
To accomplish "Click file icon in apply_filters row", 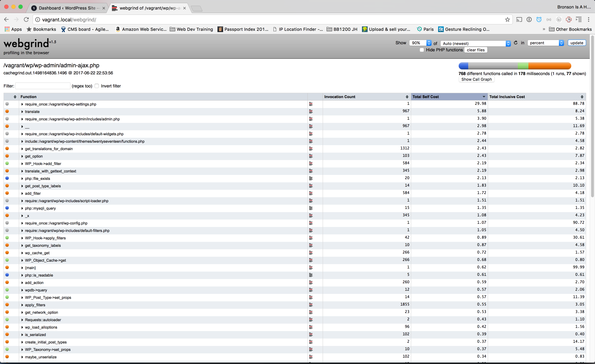I will point(311,305).
